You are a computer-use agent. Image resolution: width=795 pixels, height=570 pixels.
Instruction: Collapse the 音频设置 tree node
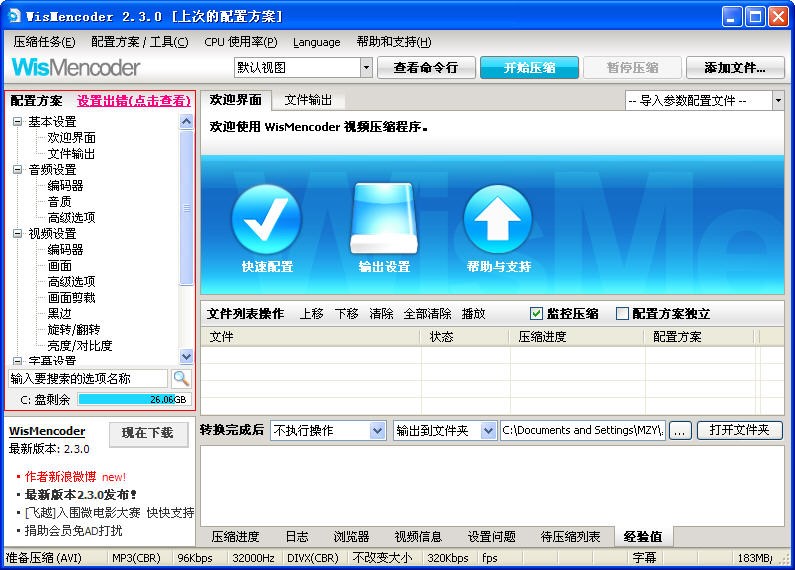pos(18,169)
